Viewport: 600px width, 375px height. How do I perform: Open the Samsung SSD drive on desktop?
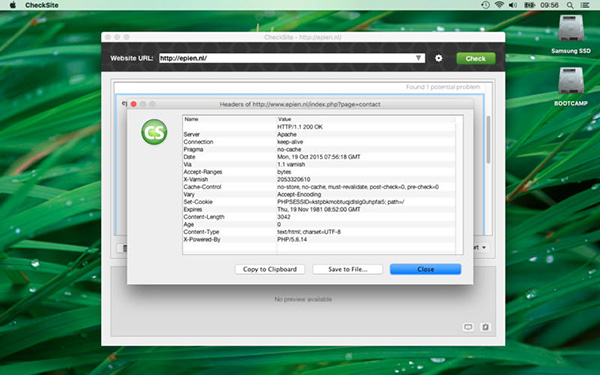point(571,34)
